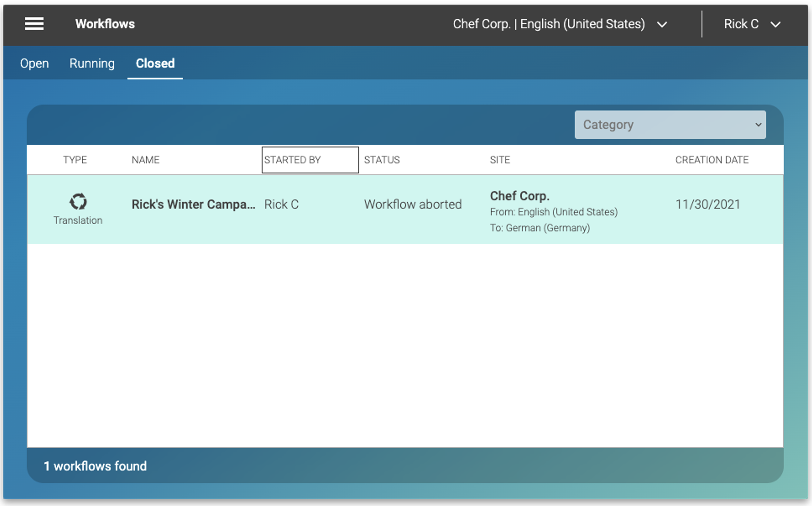This screenshot has width=812, height=506.
Task: Open the Rick C user menu
Action: coord(752,24)
